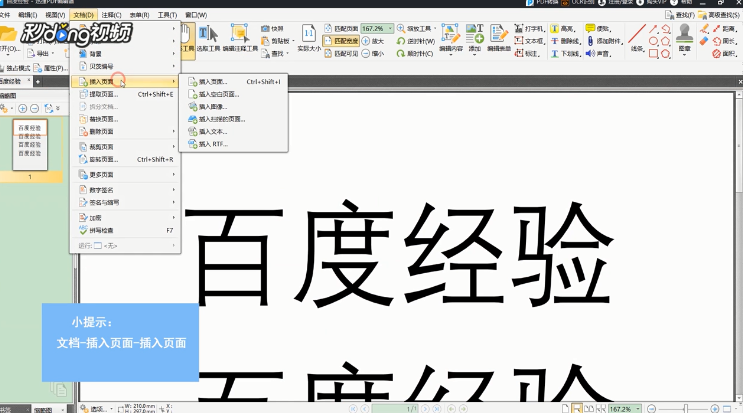Viewport: 743px width, 413px height.
Task: Click the 匹配可见 fit visible button
Action: [x=341, y=54]
